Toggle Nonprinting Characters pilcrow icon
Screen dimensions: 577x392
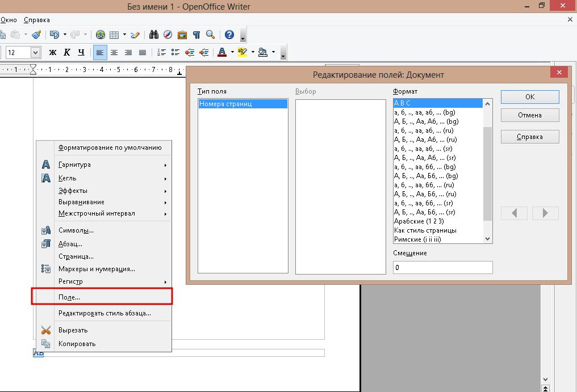point(196,35)
